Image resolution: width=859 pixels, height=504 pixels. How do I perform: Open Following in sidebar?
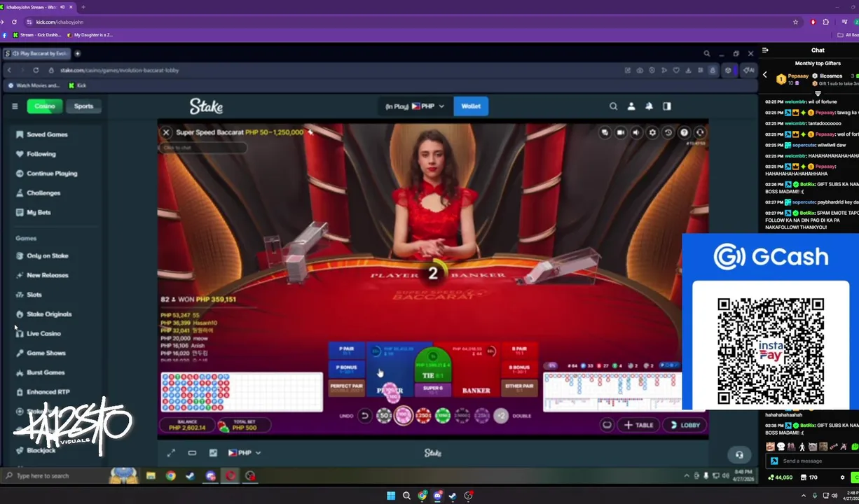[41, 154]
